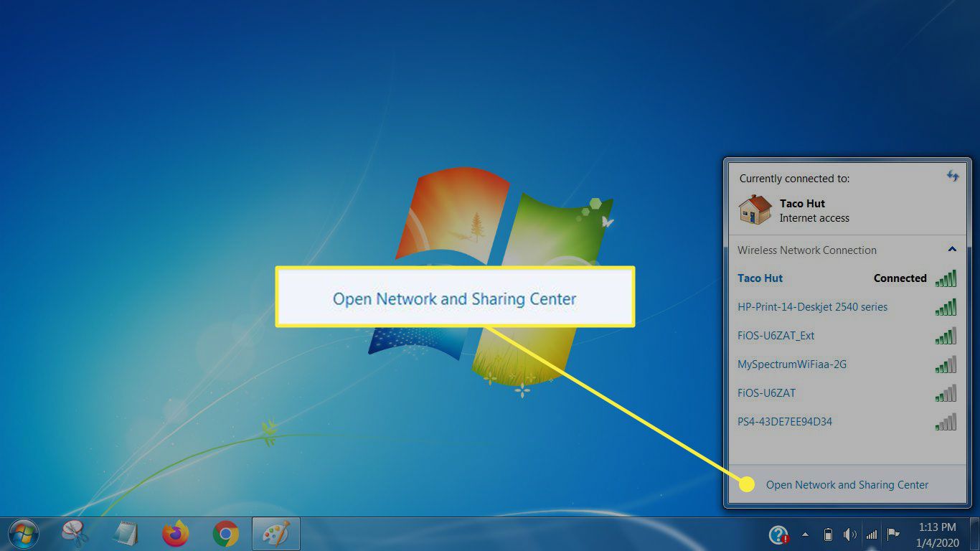Select the PS4-43DE7EE94D34 network
The height and width of the screenshot is (551, 980).
coord(847,422)
